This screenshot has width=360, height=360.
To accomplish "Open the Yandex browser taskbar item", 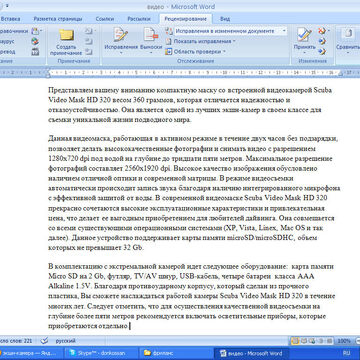I will [x=31, y=353].
